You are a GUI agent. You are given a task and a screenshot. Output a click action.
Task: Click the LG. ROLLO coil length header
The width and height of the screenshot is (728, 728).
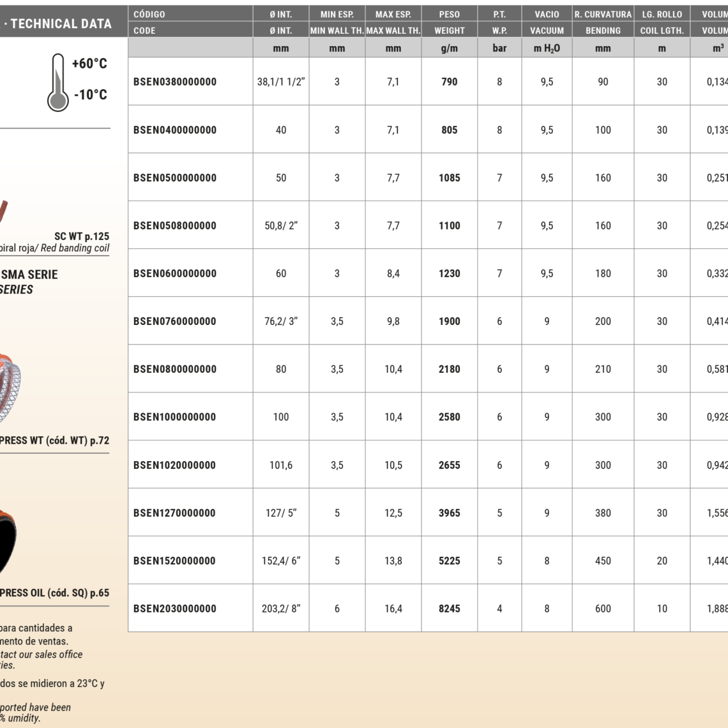662,14
